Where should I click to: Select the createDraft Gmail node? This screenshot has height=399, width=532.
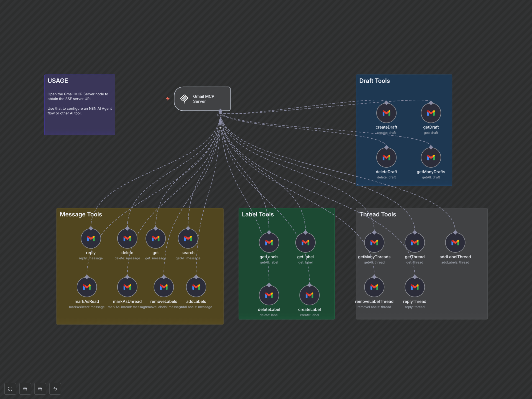click(x=386, y=113)
